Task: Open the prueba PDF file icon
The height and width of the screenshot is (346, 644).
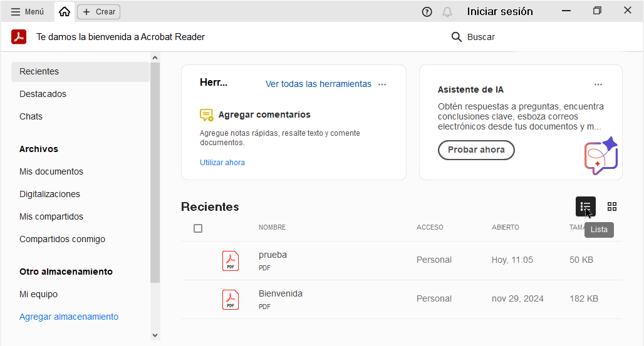Action: point(231,260)
